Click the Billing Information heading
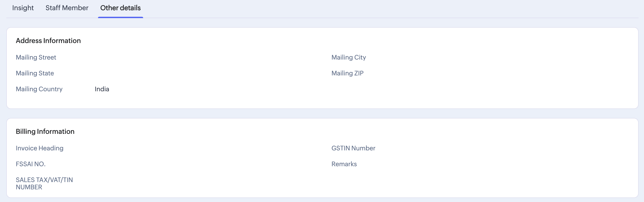The image size is (644, 202). (x=45, y=131)
